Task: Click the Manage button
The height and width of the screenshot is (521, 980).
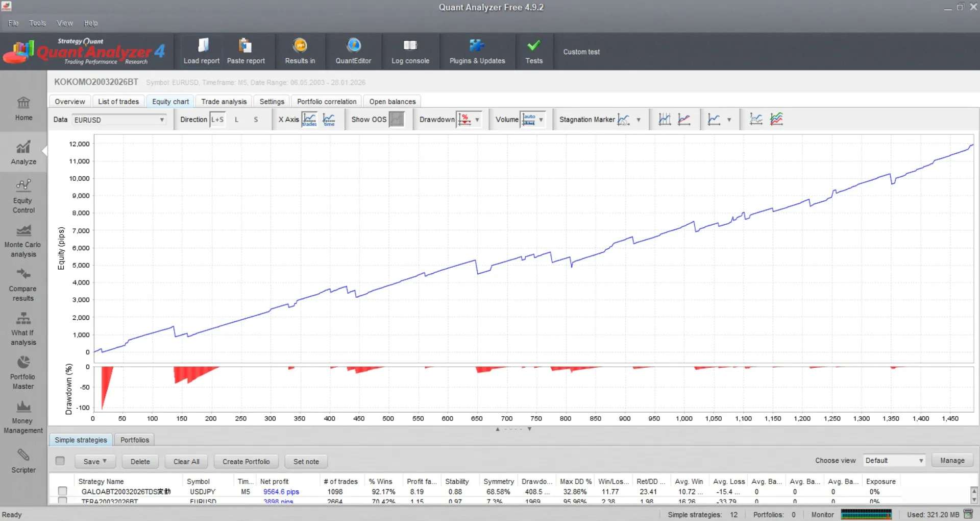Action: (x=952, y=460)
